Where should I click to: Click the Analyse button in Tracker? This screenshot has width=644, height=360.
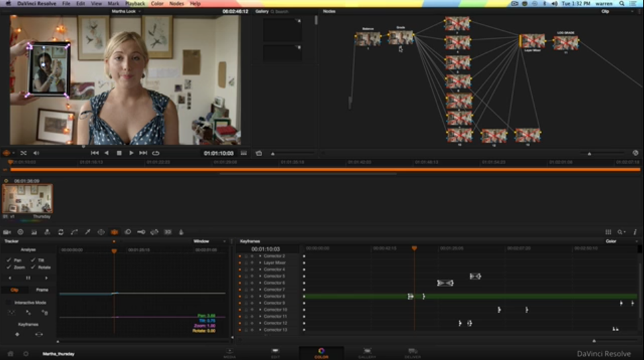coord(28,249)
